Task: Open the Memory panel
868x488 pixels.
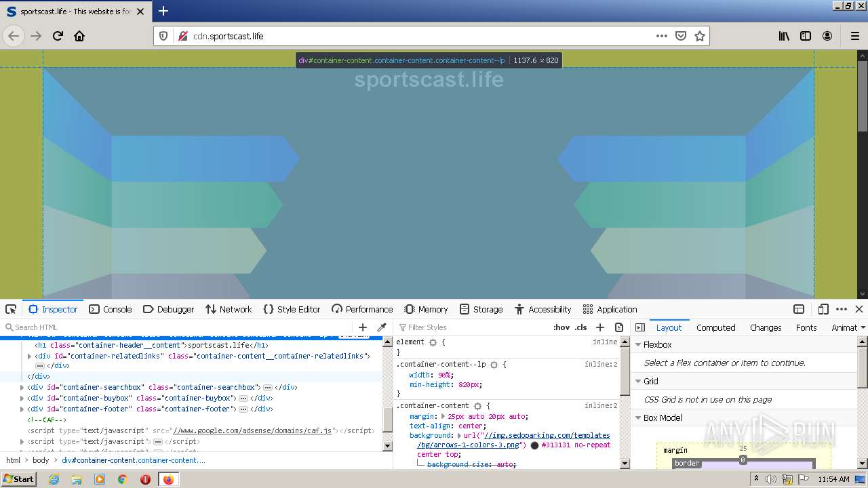Action: pyautogui.click(x=426, y=309)
